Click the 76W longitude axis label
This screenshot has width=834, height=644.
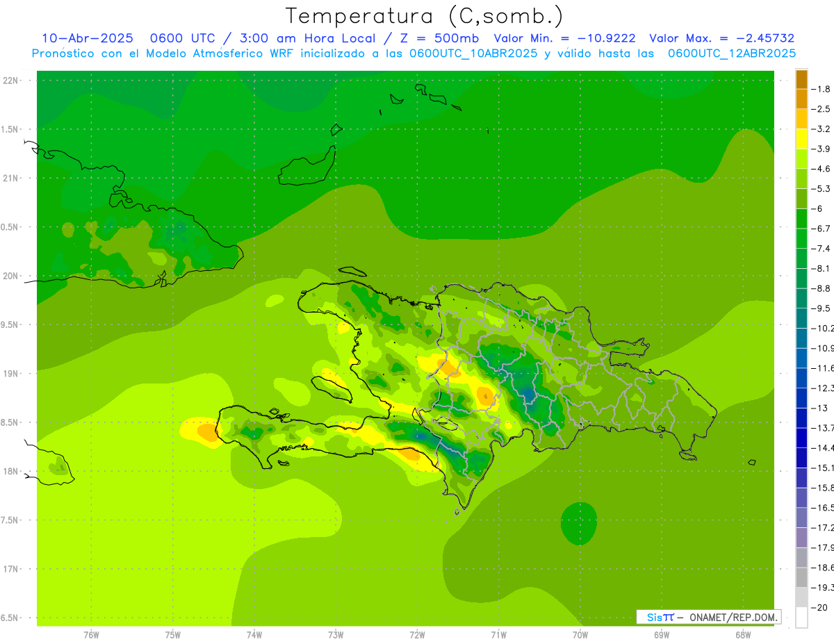[91, 635]
